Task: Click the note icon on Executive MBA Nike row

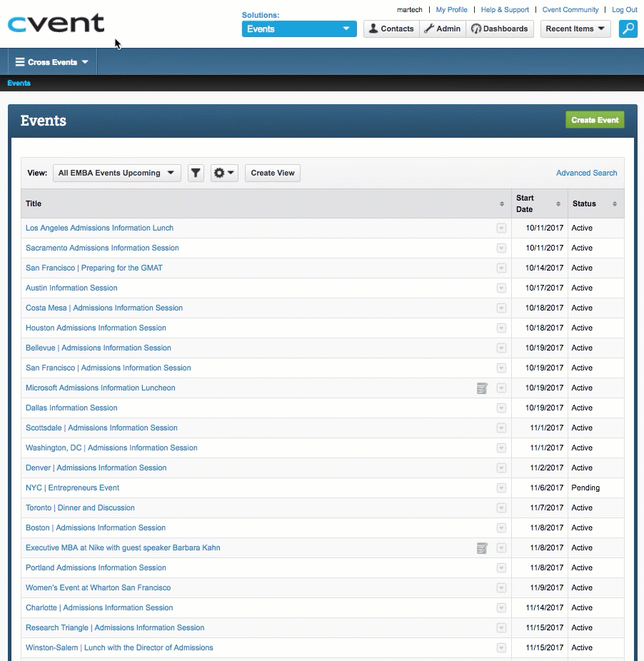Action: pyautogui.click(x=482, y=548)
